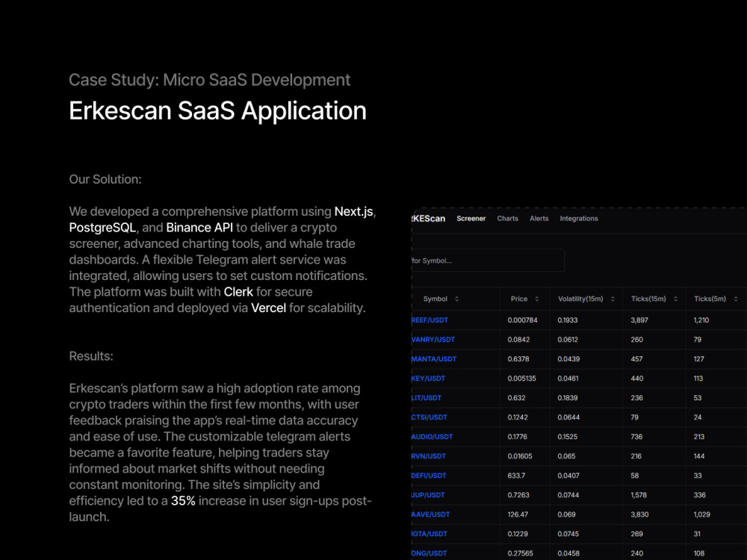Select AAVE/USDT Ticks(5m) value 1,029

[701, 514]
